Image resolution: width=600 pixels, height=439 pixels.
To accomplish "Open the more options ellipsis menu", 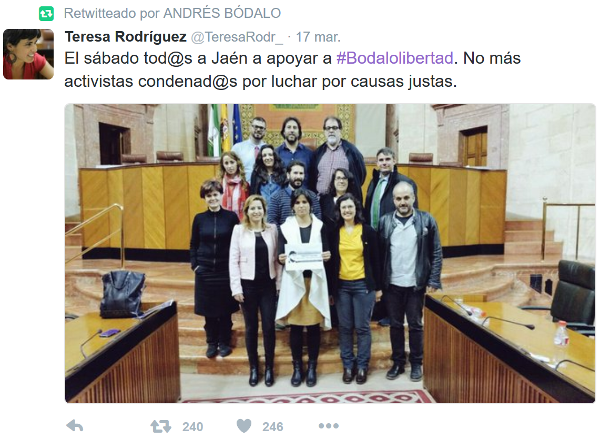I will [x=328, y=426].
